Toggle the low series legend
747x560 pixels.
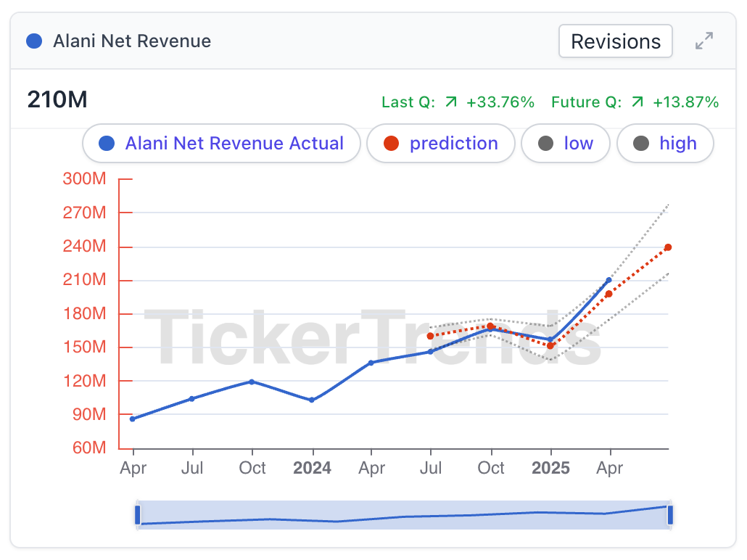[566, 143]
